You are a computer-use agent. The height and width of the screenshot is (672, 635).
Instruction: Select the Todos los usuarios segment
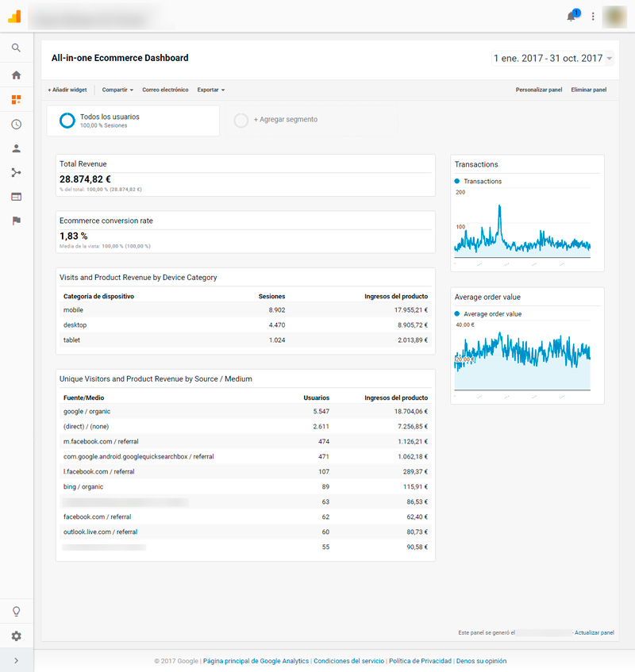[x=133, y=121]
